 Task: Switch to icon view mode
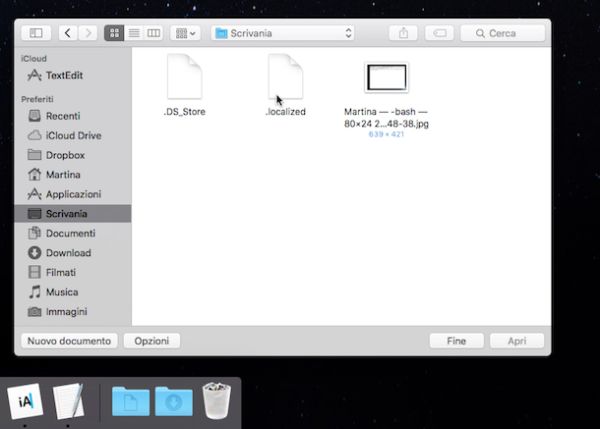(x=114, y=33)
